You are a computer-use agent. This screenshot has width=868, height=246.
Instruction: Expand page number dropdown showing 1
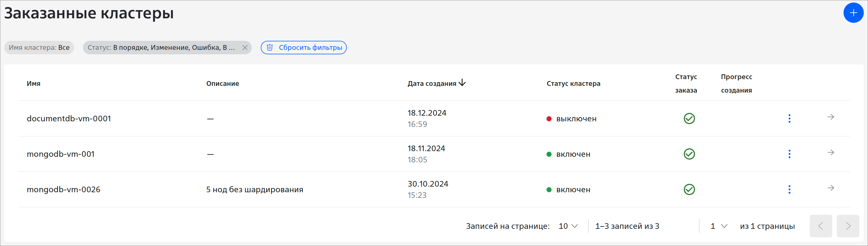pos(719,226)
